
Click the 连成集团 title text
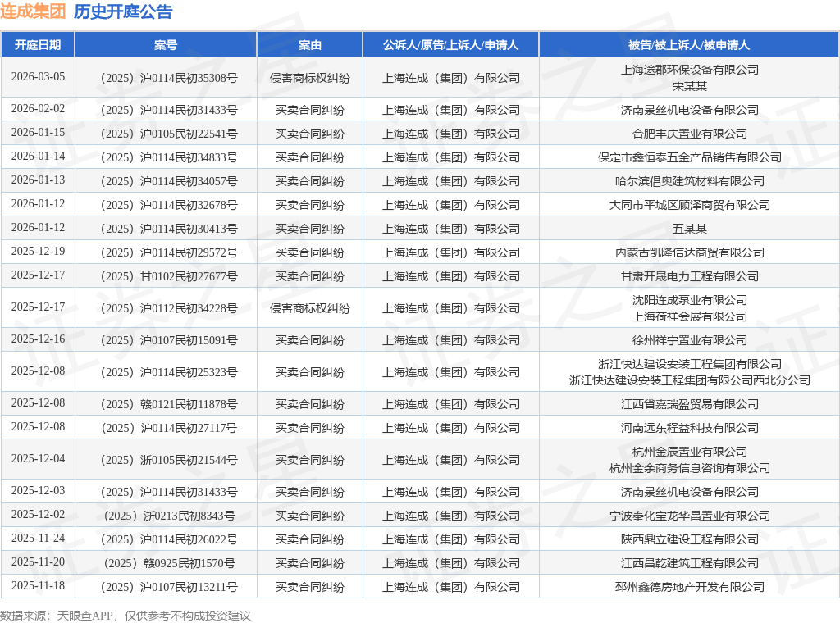point(33,11)
